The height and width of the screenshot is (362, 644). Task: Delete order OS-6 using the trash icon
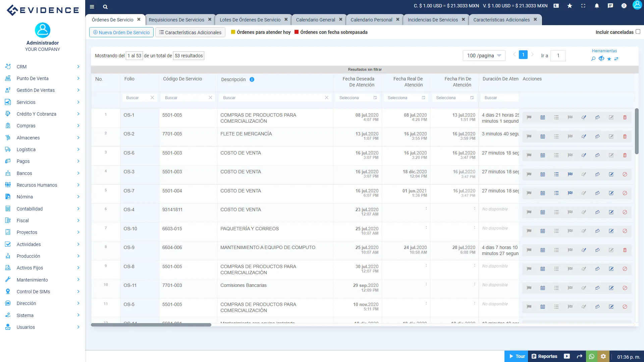625,155
